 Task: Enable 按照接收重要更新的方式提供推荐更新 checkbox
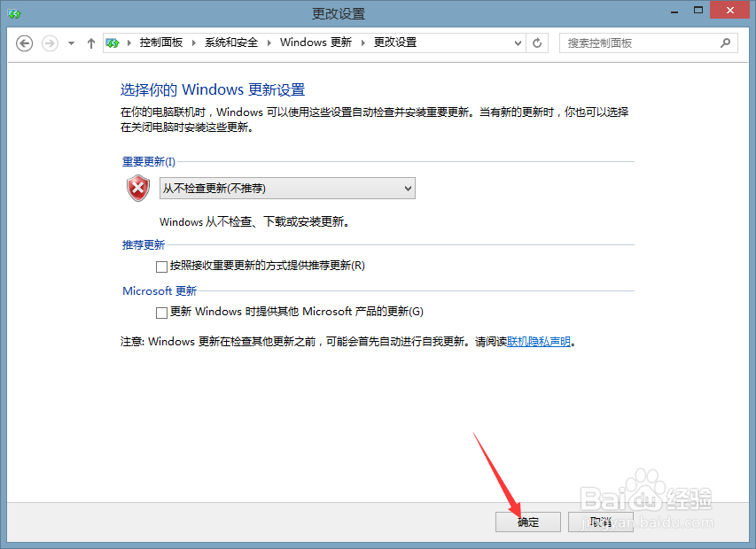pos(161,267)
